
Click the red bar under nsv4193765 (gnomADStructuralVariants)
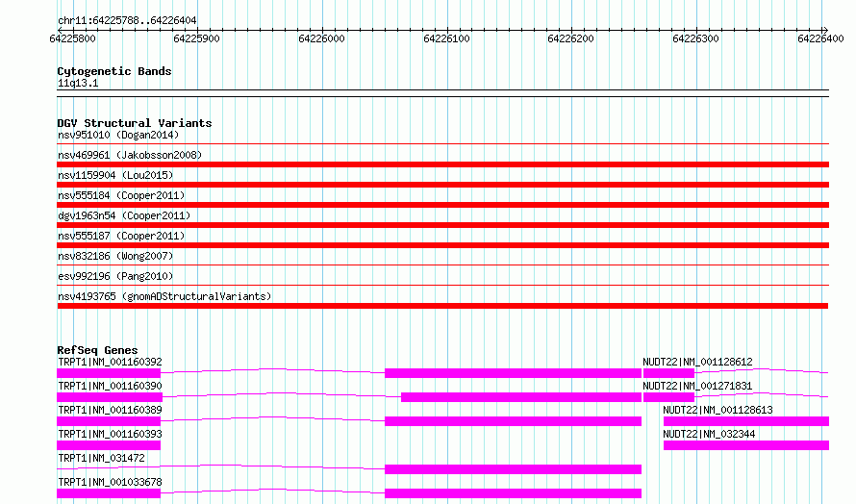pyautogui.click(x=442, y=306)
